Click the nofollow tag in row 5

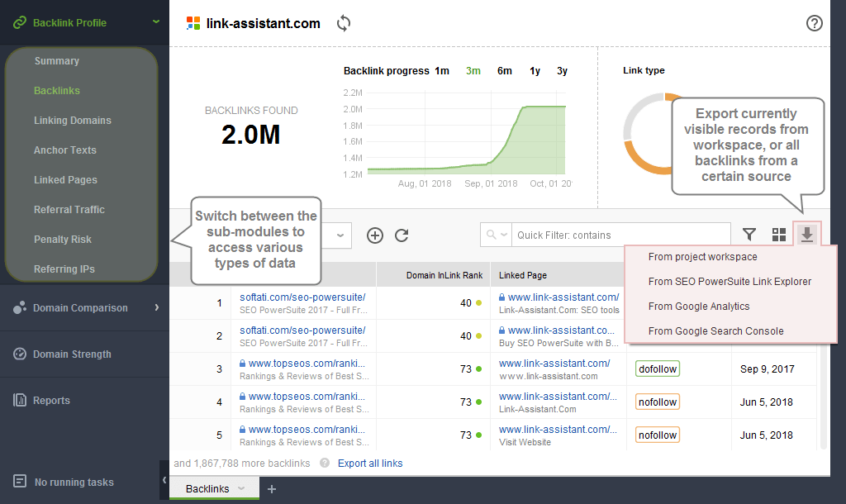point(657,435)
